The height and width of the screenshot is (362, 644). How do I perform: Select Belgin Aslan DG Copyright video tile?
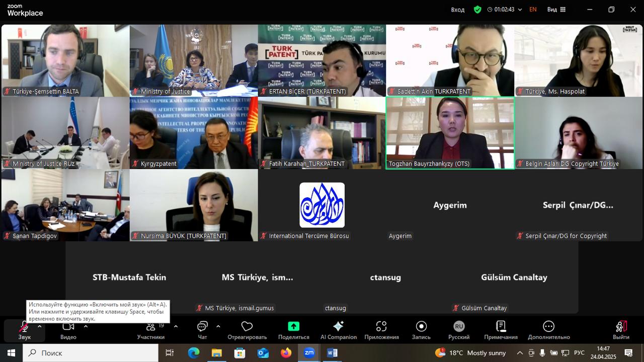tap(579, 133)
